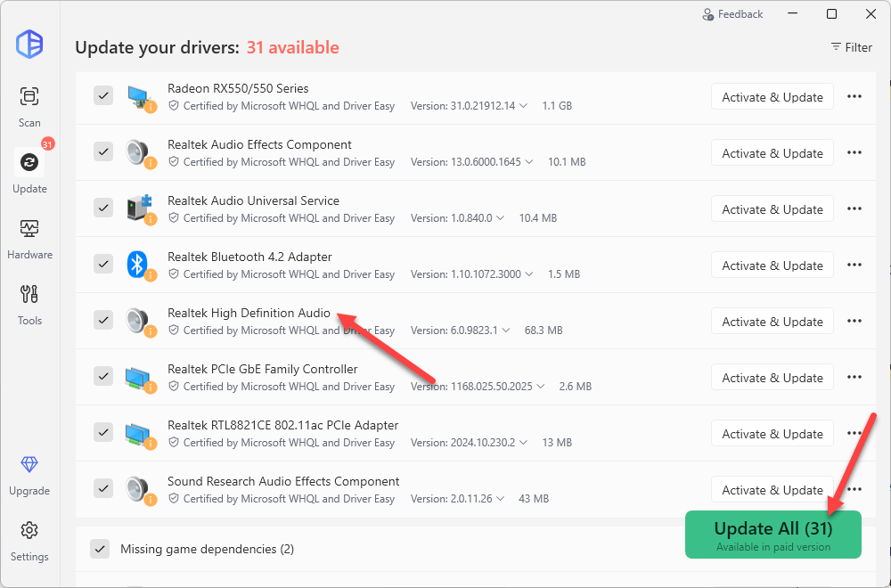Open more options for Realtek Bluetooth driver

point(854,265)
